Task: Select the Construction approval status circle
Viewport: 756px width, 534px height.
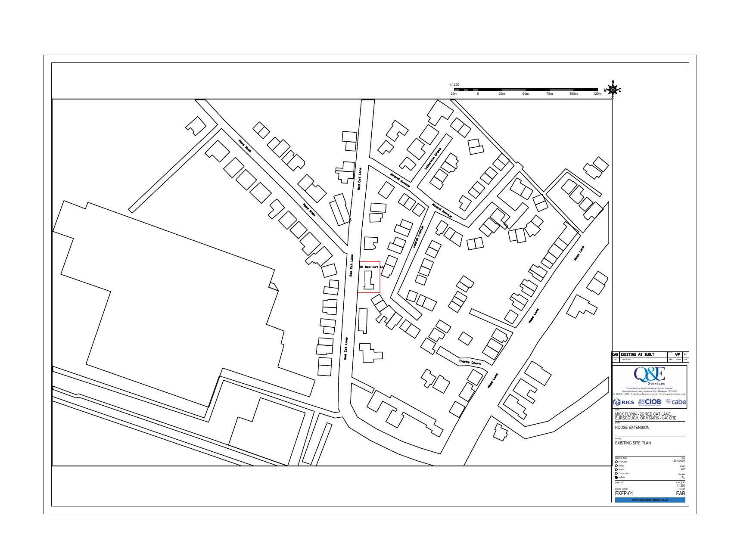Action: (x=616, y=474)
